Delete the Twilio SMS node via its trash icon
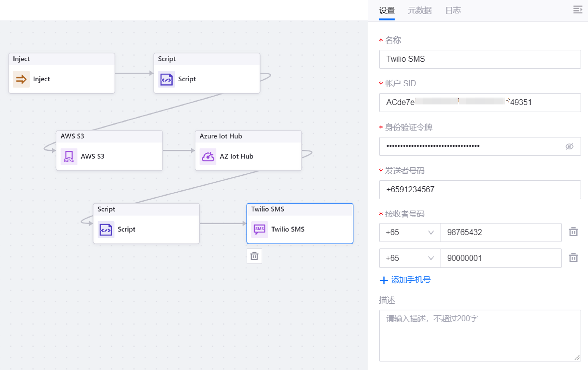The height and width of the screenshot is (370, 588). tap(254, 256)
